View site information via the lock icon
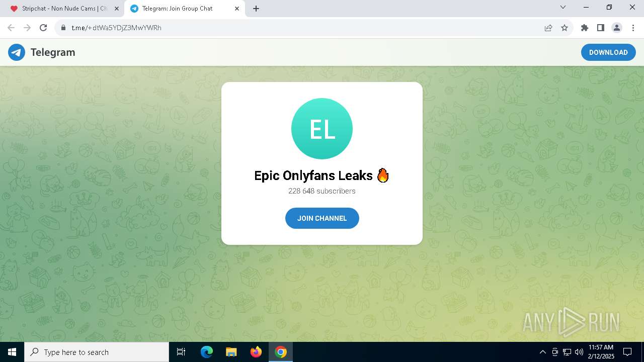The image size is (644, 362). point(63,28)
